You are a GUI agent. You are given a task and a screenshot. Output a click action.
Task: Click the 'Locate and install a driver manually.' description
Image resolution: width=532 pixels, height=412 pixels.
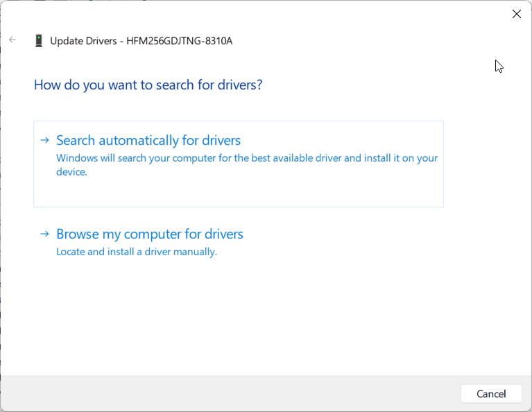[x=137, y=252]
